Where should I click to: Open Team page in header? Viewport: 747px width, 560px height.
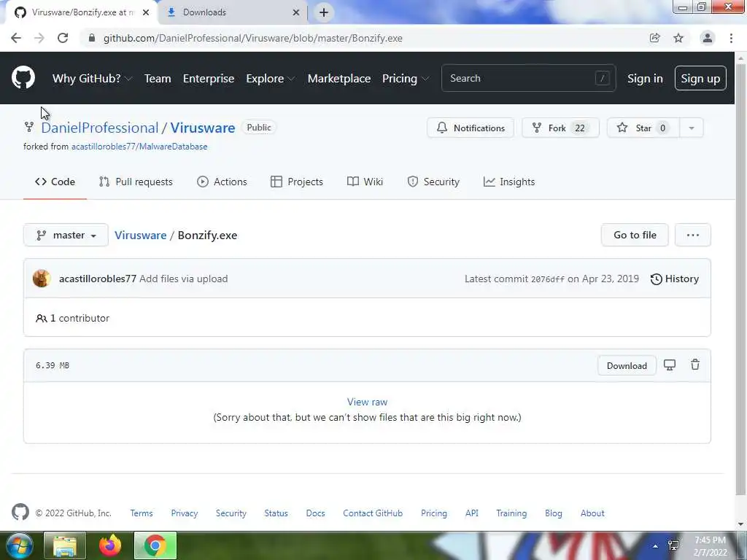(158, 78)
